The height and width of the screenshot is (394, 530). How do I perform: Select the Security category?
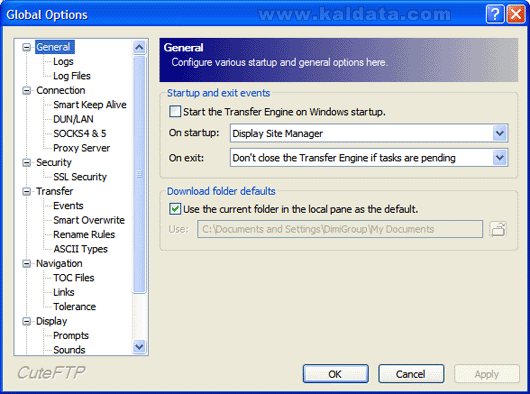click(54, 162)
